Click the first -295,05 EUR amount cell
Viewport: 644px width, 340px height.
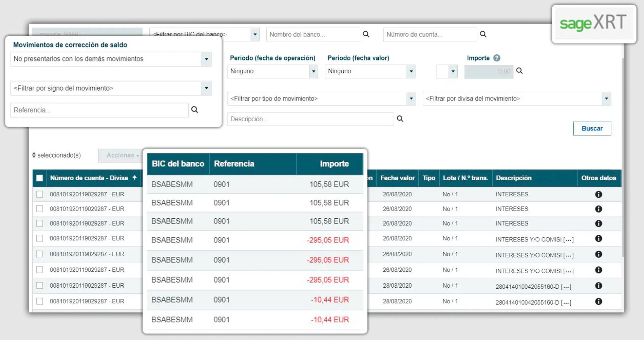point(328,240)
